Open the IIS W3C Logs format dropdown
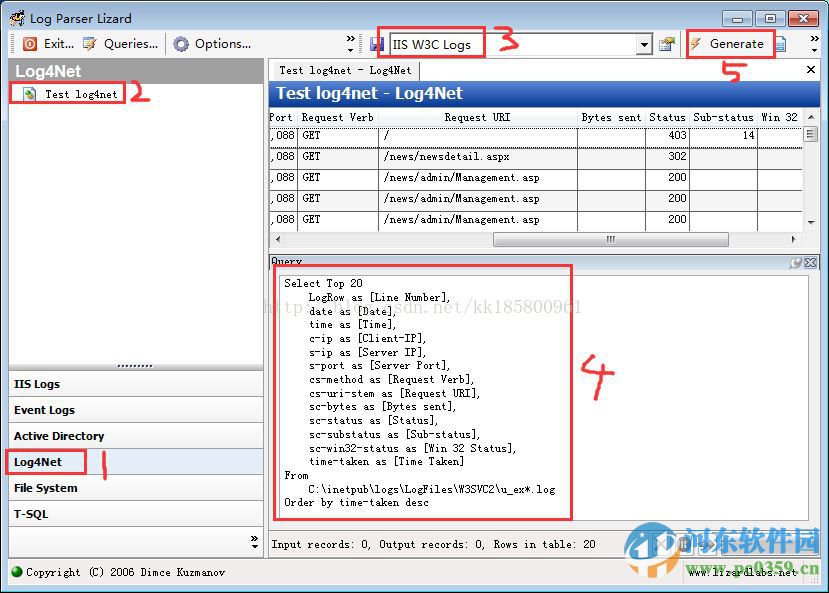The width and height of the screenshot is (829, 593). click(644, 42)
